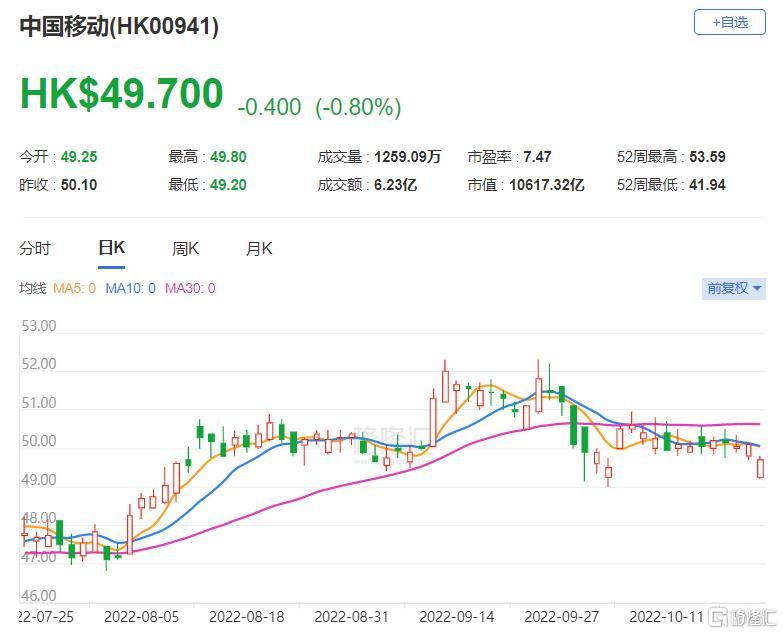The width and height of the screenshot is (783, 634).
Task: Click the 2022-10-11 date axis label
Action: (x=667, y=617)
